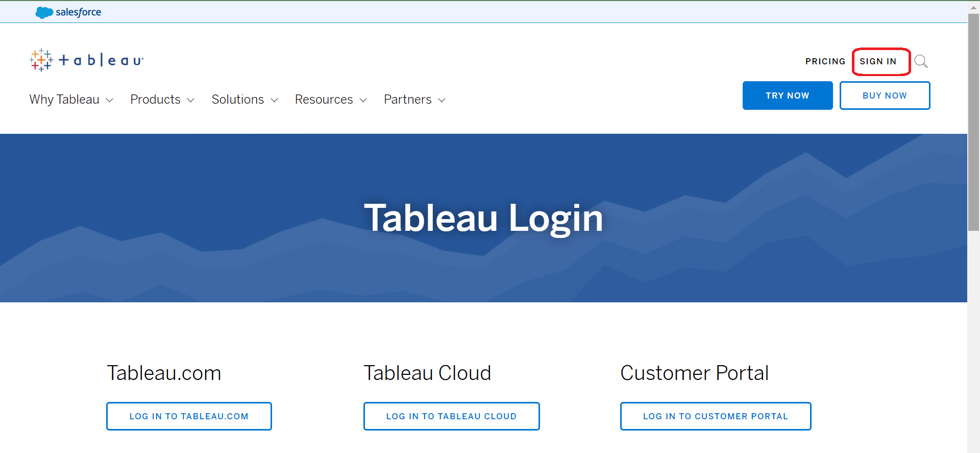The height and width of the screenshot is (453, 980).
Task: Expand the Partners menu chevron
Action: (x=442, y=100)
